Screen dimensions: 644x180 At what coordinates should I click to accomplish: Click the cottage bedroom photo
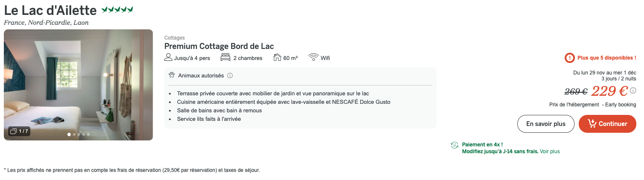pyautogui.click(x=78, y=85)
